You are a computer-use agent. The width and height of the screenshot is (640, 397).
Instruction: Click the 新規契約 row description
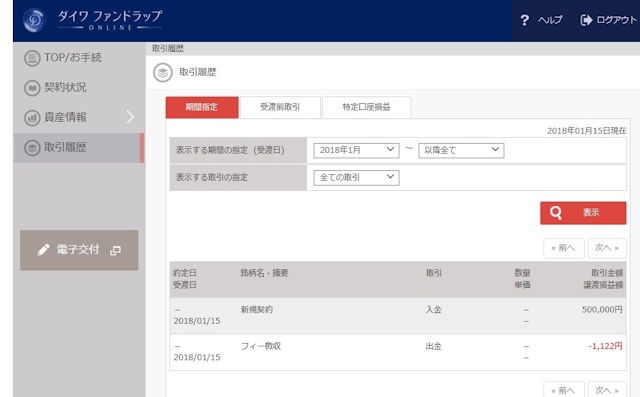coord(256,310)
